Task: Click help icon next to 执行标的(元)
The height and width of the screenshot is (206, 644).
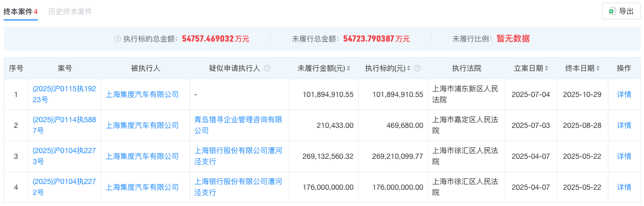Action: (x=418, y=68)
